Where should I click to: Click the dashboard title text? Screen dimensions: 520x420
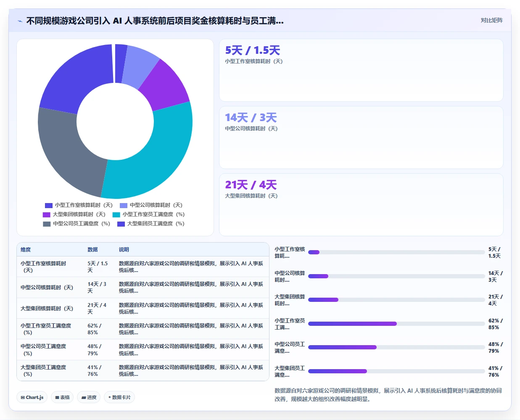point(155,21)
